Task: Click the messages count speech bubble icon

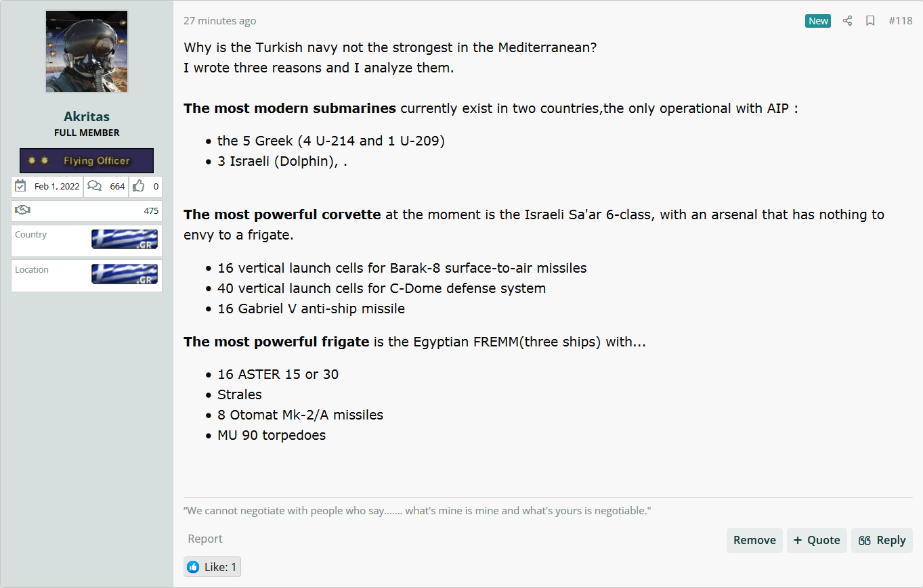Action: (x=95, y=186)
